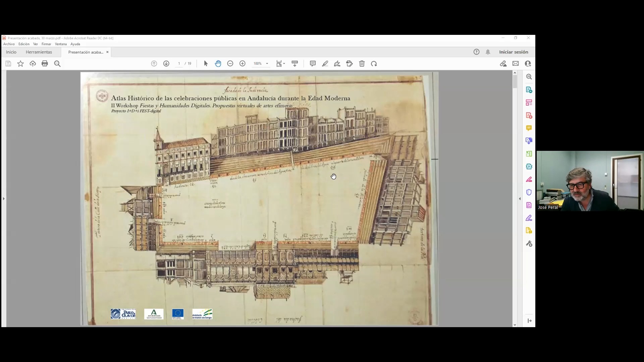Image resolution: width=644 pixels, height=362 pixels.
Task: Zoom in with the plus circle
Action: (x=243, y=64)
